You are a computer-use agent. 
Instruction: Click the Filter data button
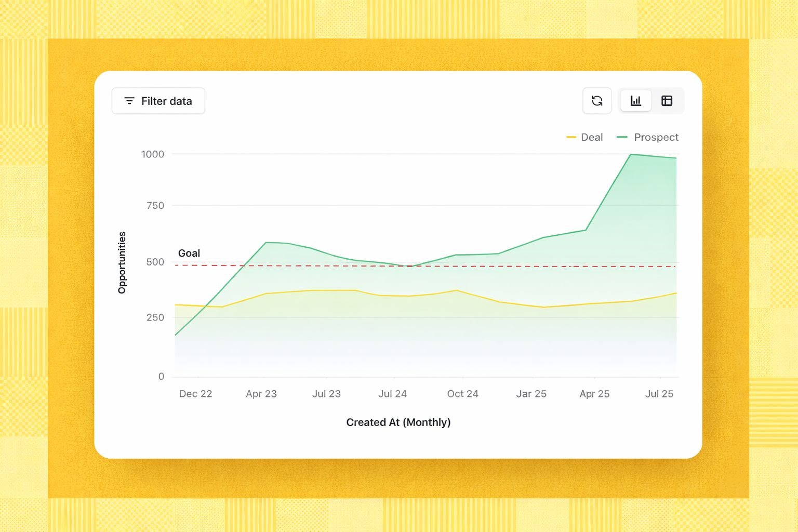pos(158,101)
